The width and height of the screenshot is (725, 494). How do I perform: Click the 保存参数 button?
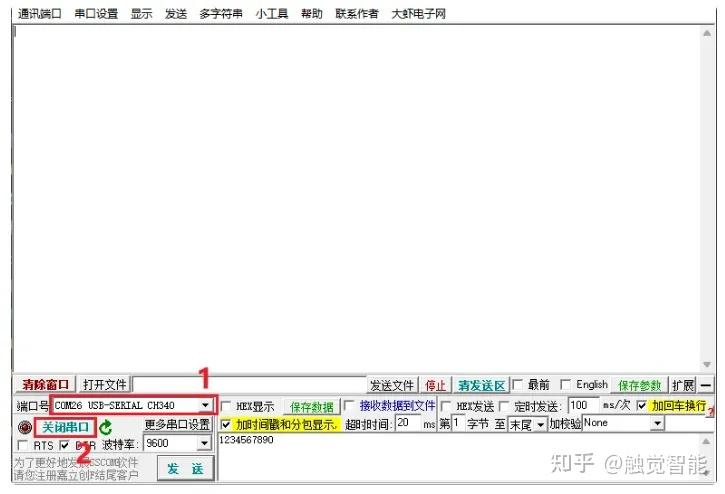tap(640, 385)
